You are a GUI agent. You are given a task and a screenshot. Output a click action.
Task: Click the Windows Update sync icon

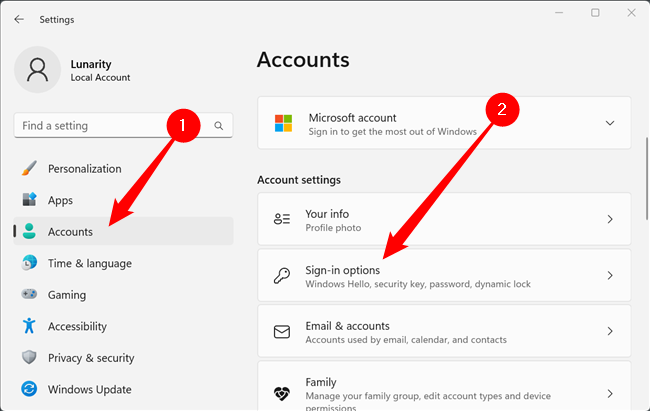(29, 389)
